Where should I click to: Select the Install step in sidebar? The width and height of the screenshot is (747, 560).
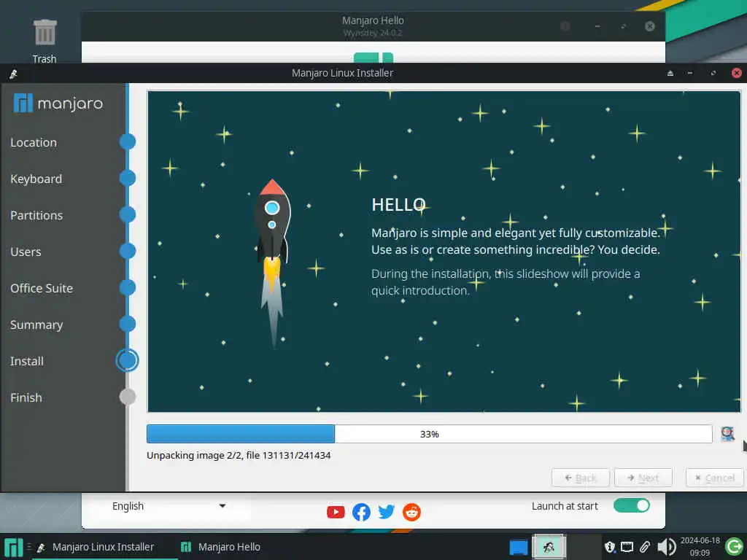pyautogui.click(x=27, y=361)
